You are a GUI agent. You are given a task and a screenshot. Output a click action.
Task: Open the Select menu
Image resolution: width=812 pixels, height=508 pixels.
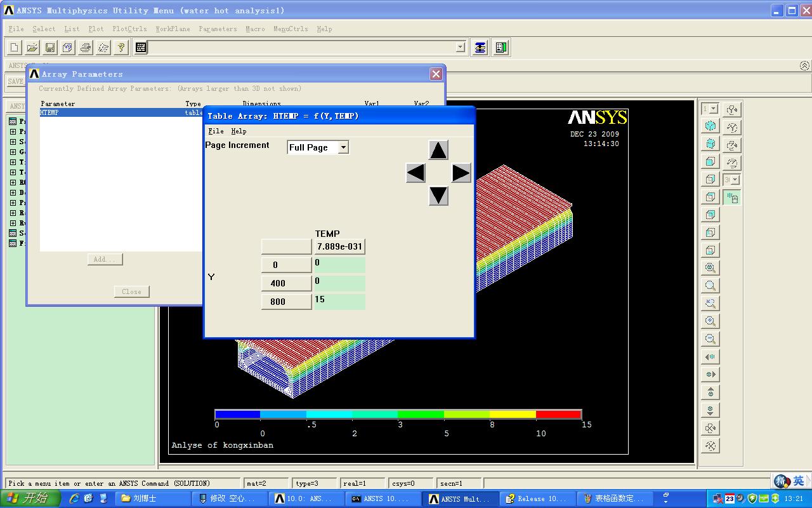[x=44, y=29]
